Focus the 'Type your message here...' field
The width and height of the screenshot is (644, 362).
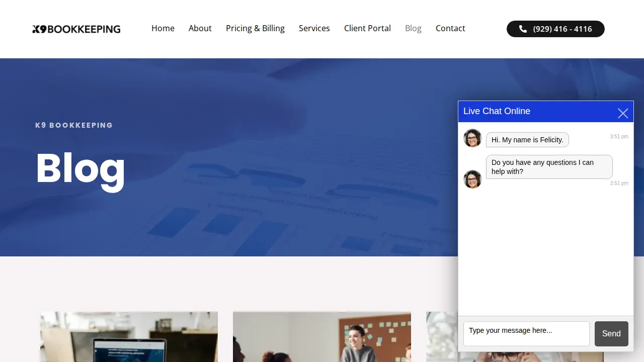tap(526, 334)
